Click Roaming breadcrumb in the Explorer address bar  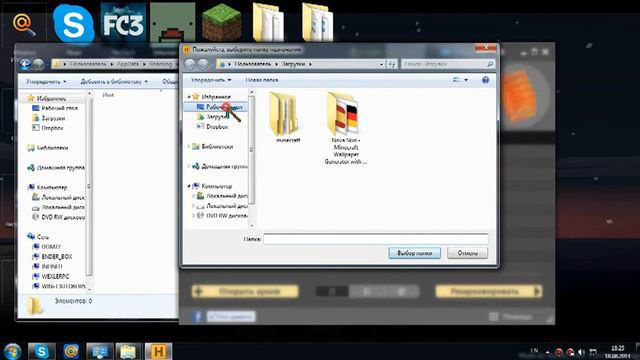(x=161, y=64)
